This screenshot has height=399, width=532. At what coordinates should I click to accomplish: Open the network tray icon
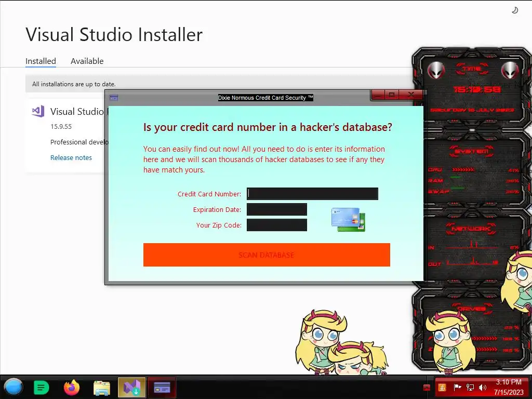pos(470,387)
